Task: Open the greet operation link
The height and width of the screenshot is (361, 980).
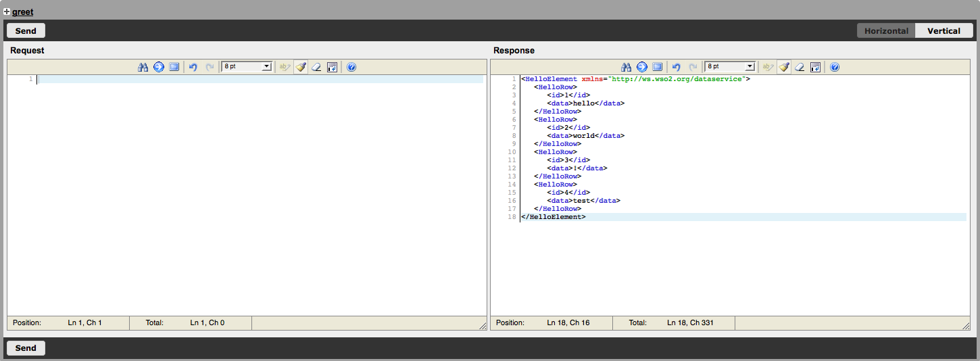Action: click(22, 11)
